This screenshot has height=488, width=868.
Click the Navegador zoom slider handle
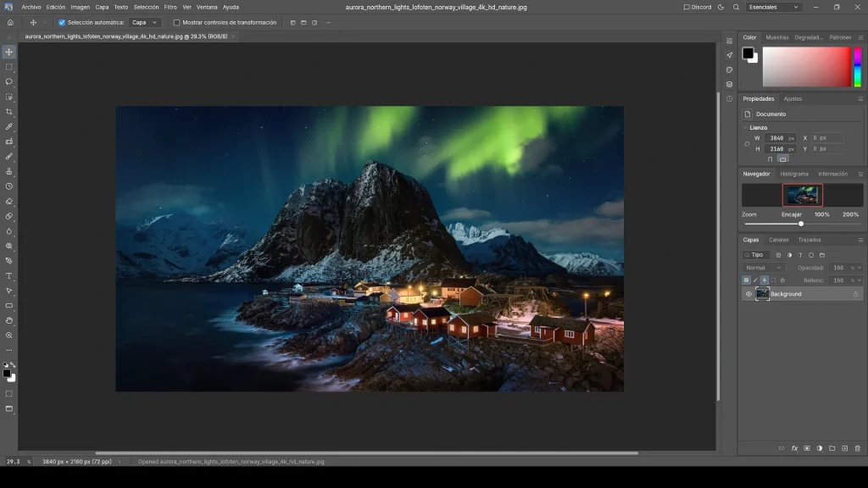[801, 224]
